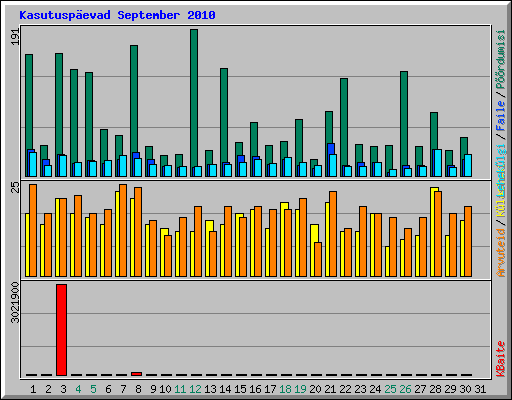Select green day label 11 on the x-axis
The width and height of the screenshot is (512, 400).
180,389
